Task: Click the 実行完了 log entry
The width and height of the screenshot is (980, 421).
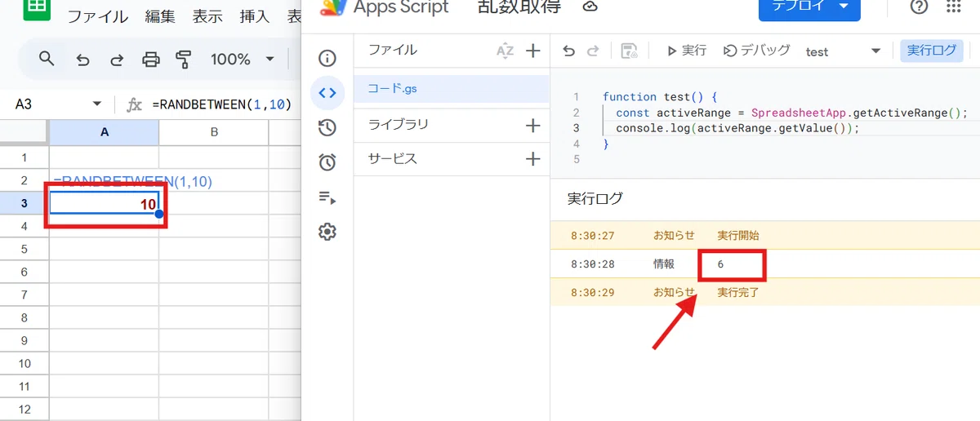Action: point(738,292)
